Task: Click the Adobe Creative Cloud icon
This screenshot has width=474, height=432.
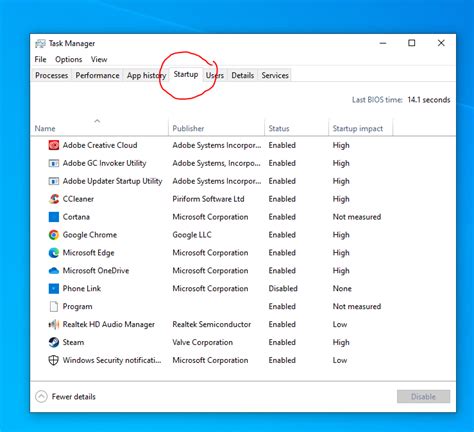Action: tap(54, 145)
